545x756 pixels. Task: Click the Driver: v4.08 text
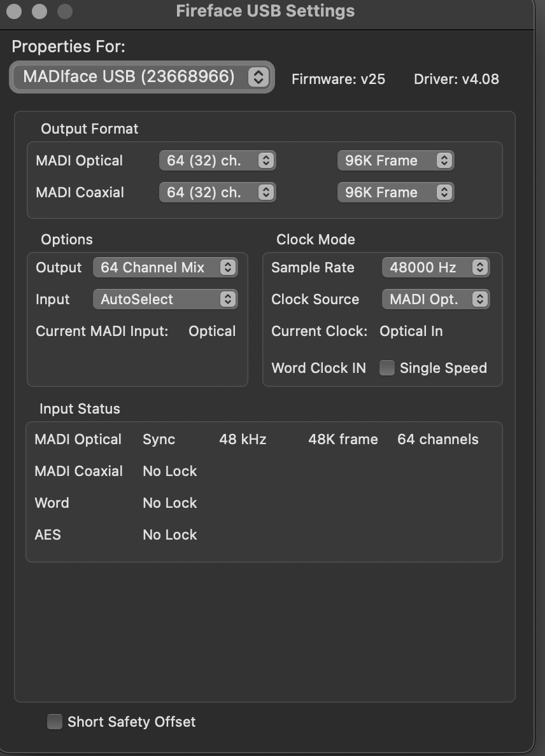pos(457,79)
